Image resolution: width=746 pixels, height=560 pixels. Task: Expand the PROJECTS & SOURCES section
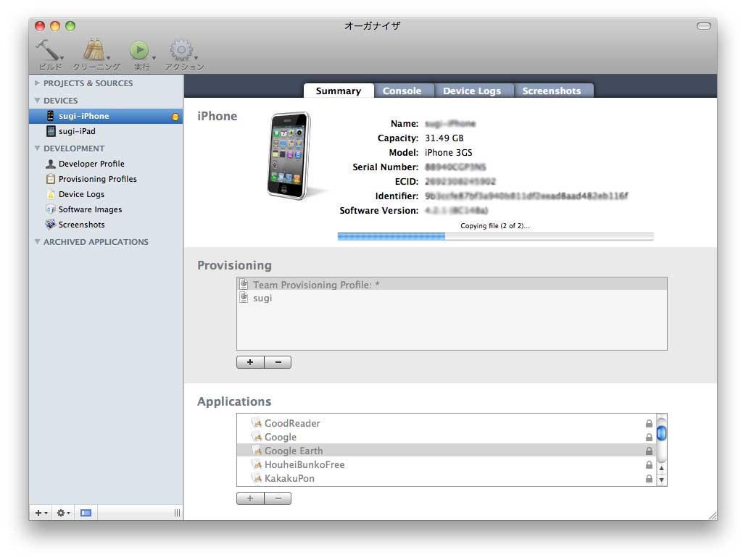[38, 83]
